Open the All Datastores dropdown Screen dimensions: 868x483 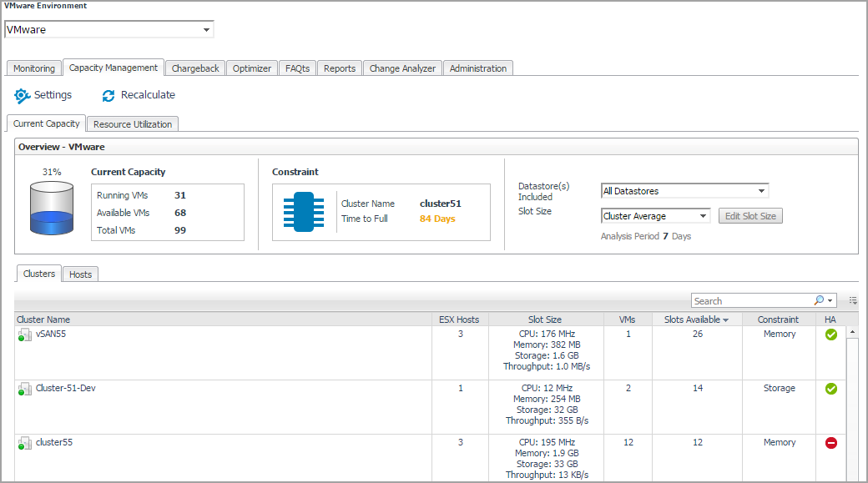(761, 191)
